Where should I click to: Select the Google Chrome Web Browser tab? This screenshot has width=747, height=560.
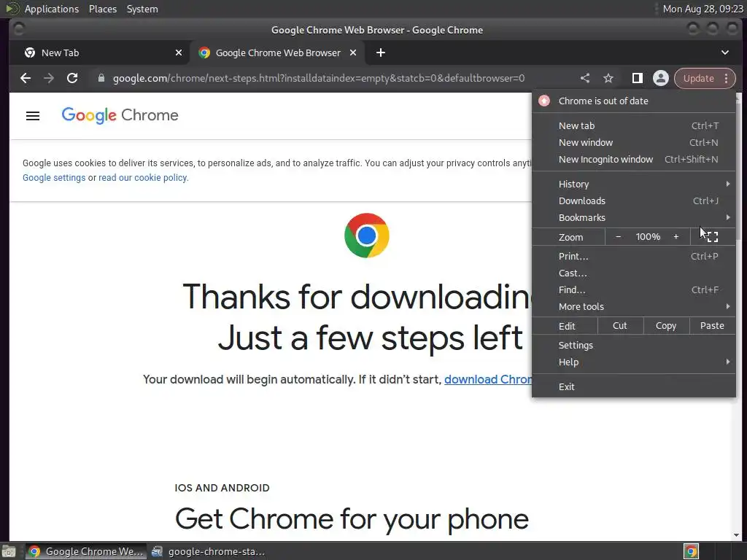(x=278, y=52)
